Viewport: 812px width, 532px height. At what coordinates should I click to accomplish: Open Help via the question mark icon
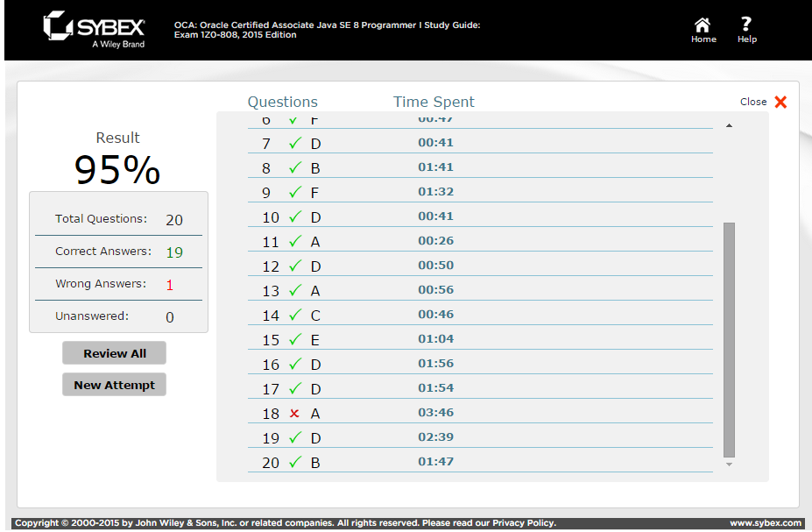point(745,24)
